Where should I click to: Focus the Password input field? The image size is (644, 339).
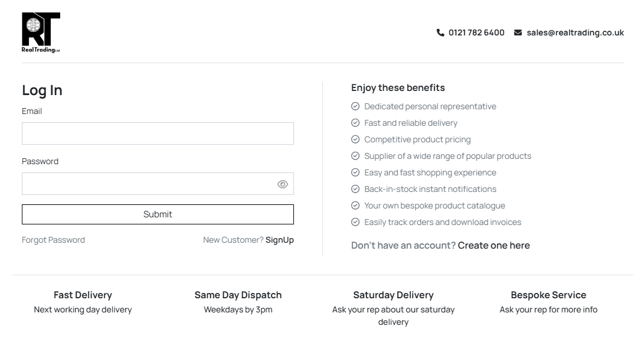click(x=158, y=184)
